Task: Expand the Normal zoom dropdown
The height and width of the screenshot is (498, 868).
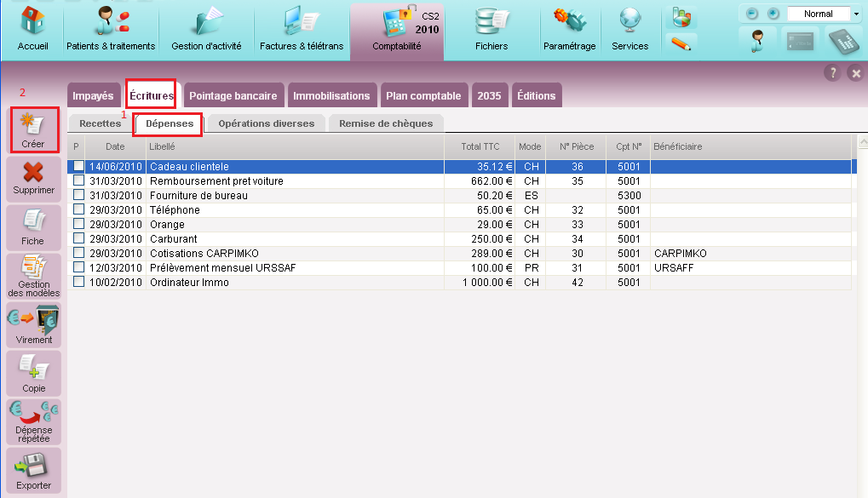Action: 855,14
